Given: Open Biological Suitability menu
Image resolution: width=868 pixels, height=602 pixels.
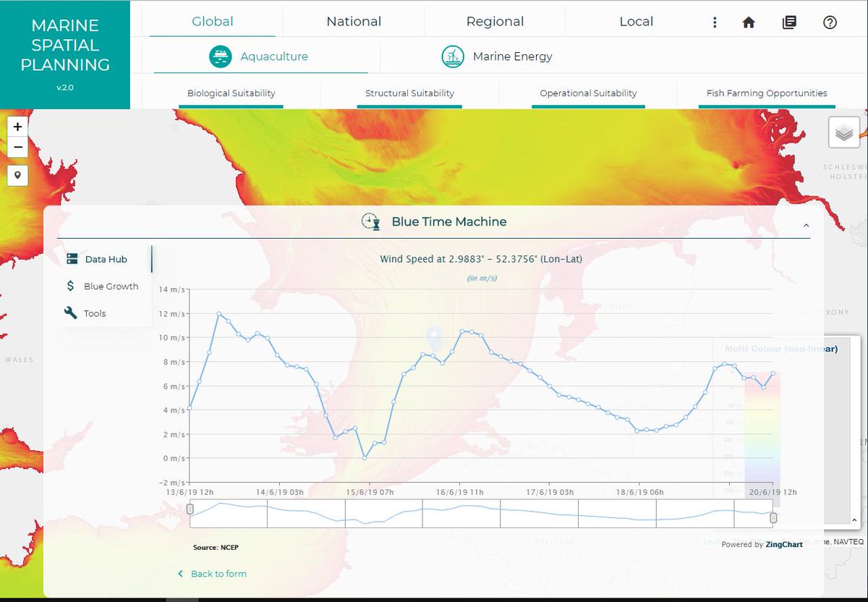Looking at the screenshot, I should click(x=231, y=93).
